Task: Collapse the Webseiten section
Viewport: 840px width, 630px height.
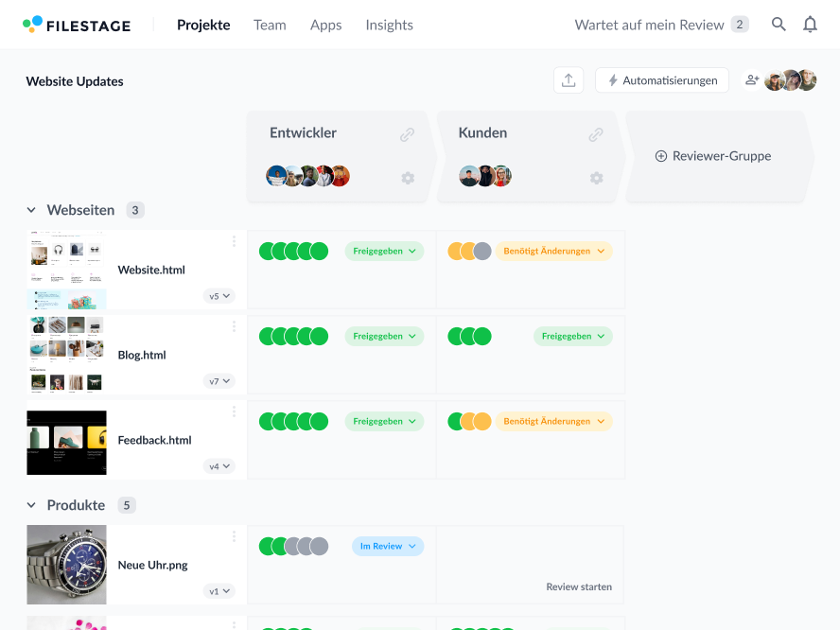Action: [x=31, y=210]
